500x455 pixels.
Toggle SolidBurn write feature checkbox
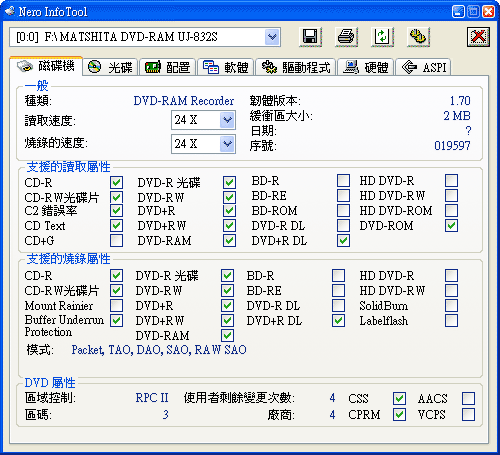(451, 305)
